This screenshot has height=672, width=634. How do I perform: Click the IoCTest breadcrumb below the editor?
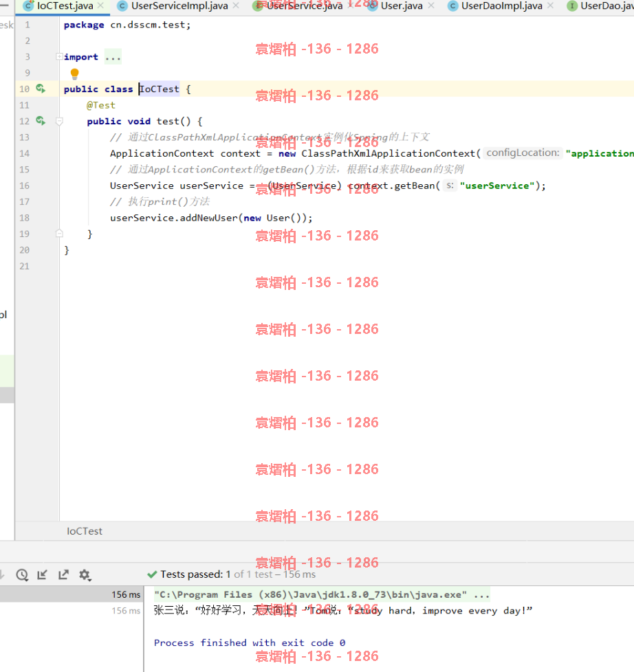coord(85,531)
